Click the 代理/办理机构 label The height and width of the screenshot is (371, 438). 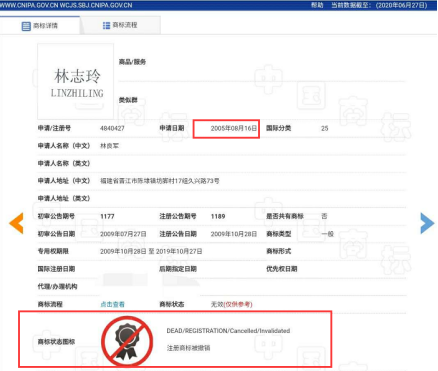(57, 287)
